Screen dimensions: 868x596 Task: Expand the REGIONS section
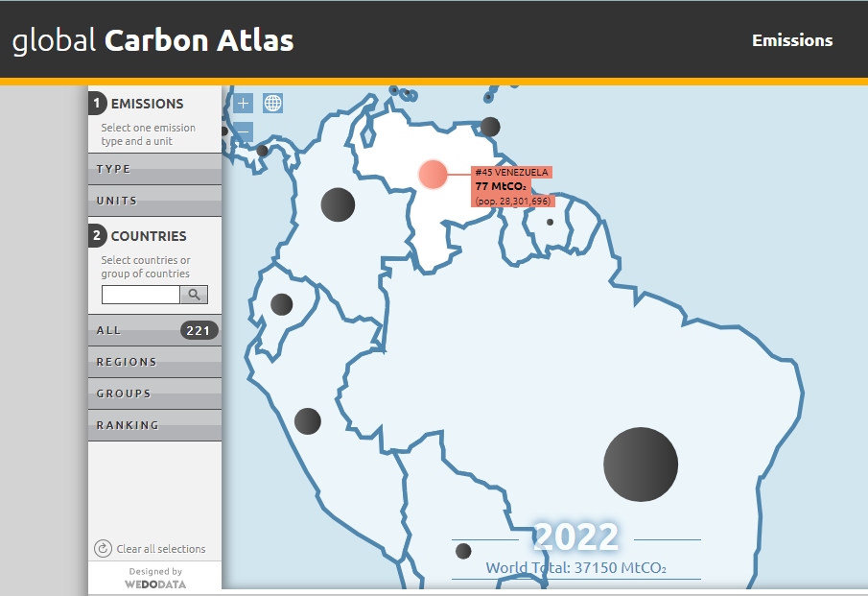pyautogui.click(x=155, y=362)
